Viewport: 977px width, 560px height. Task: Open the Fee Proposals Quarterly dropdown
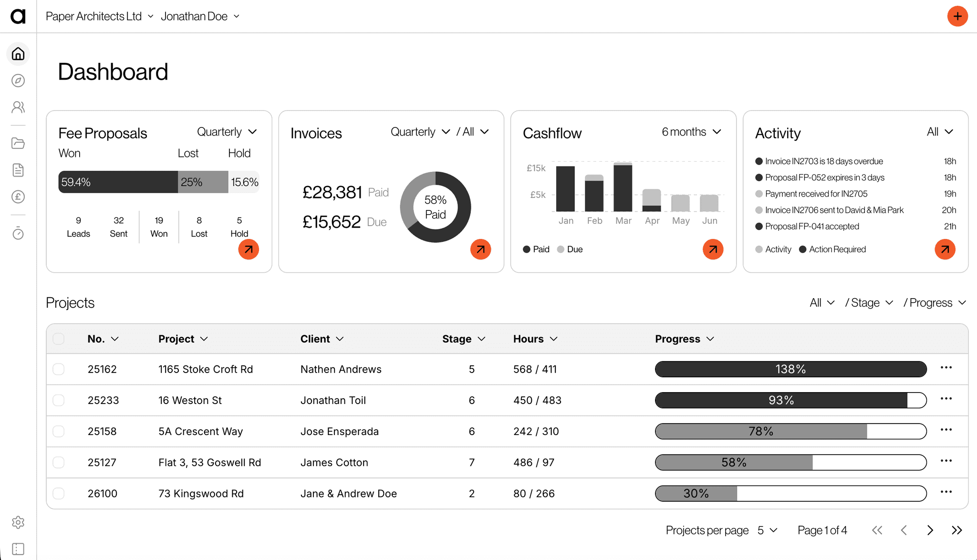[227, 132]
